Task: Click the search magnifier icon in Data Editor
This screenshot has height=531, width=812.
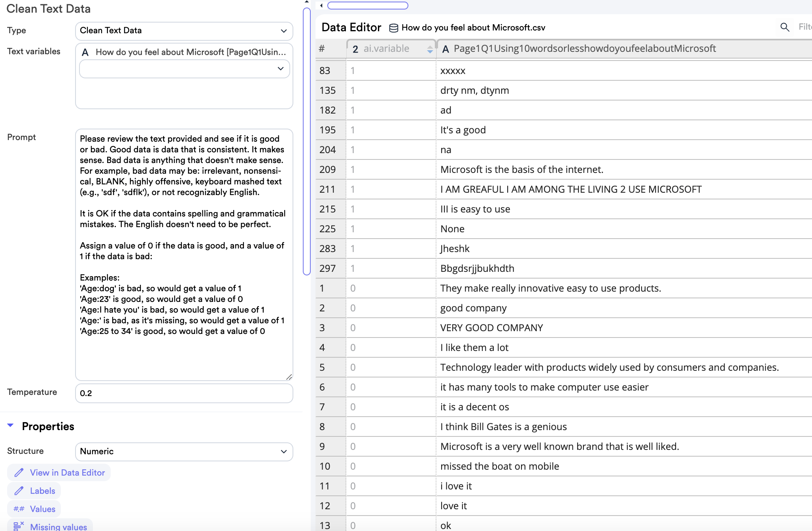Action: (x=785, y=27)
